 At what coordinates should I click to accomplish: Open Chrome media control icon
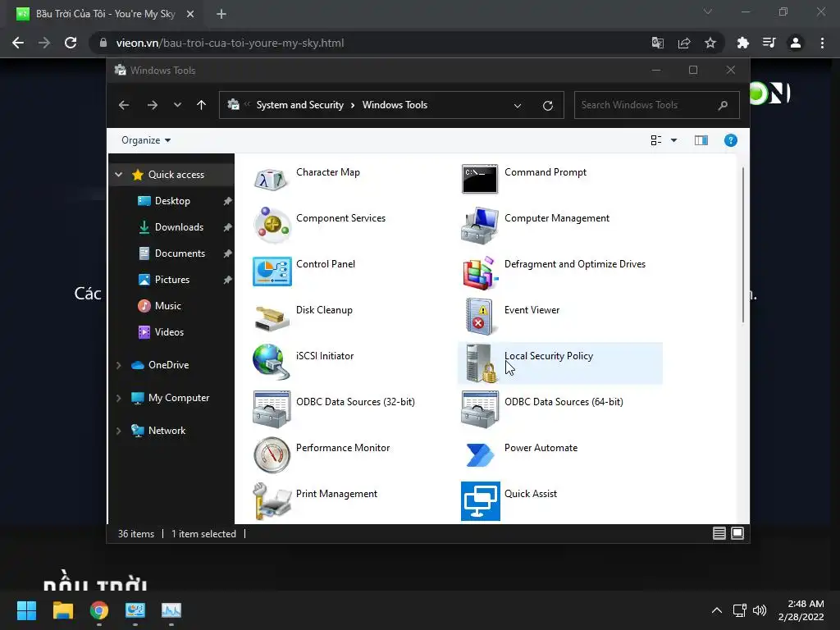pyautogui.click(x=769, y=43)
